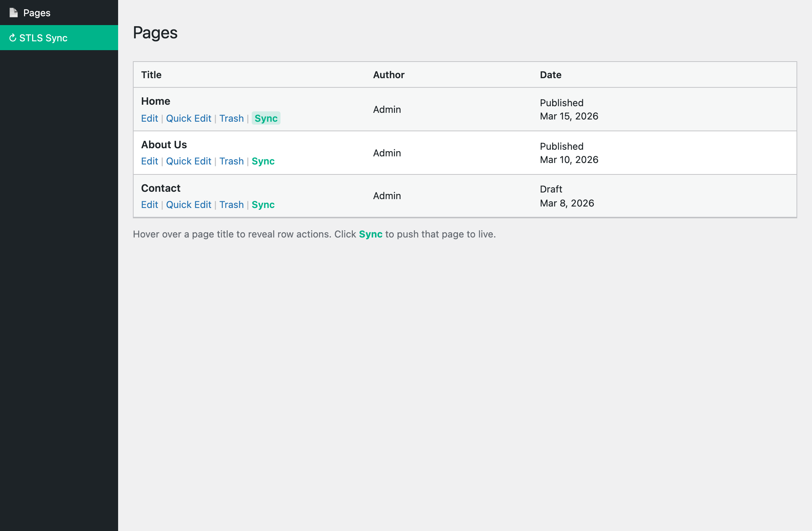The width and height of the screenshot is (812, 531).
Task: Click the Draft status for Contact
Action: (551, 189)
